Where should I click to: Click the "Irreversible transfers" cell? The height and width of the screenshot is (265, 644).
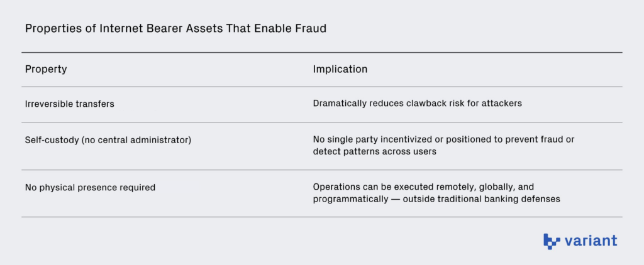(70, 104)
